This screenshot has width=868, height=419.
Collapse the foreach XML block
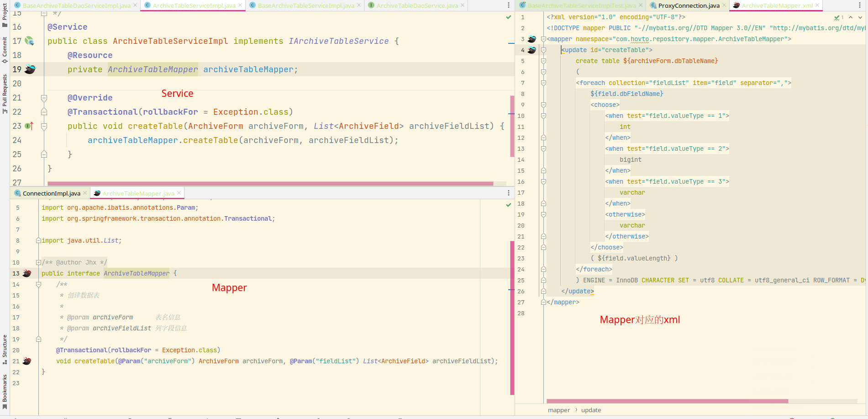pyautogui.click(x=543, y=83)
